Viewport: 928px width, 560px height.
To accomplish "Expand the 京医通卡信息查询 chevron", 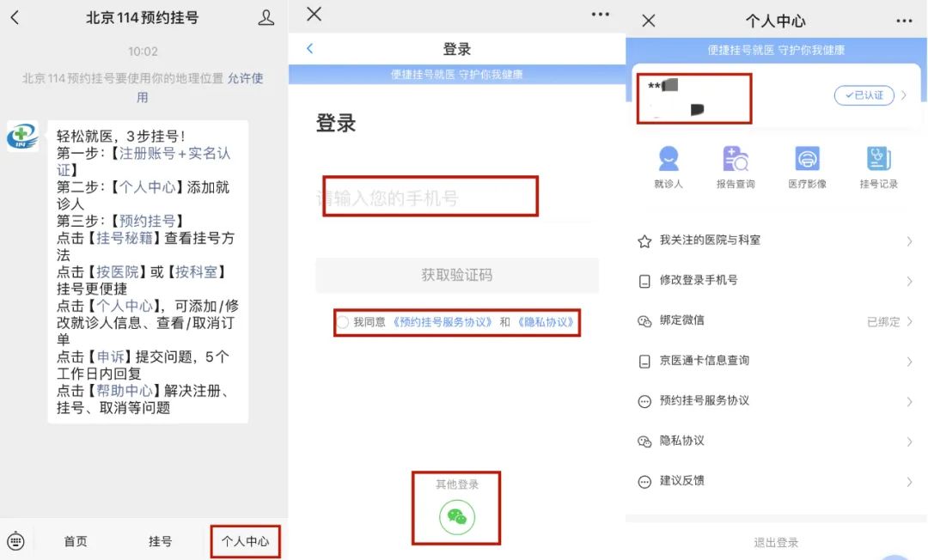I will tap(909, 362).
